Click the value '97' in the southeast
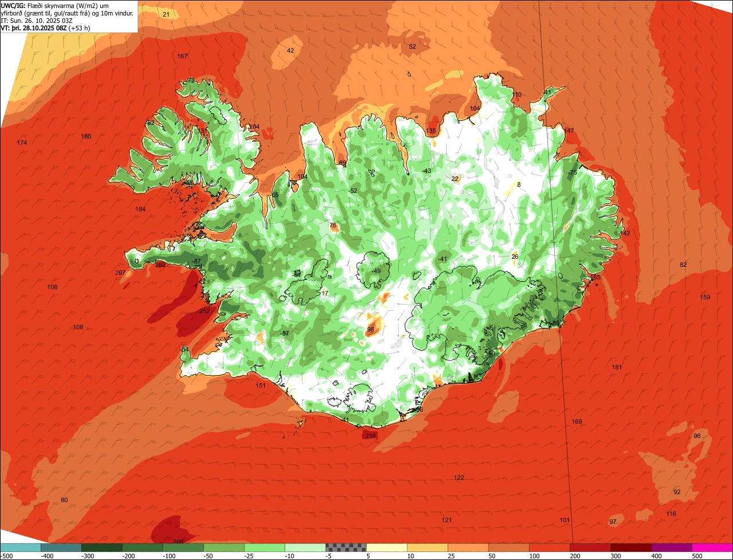Screen dimensions: 733x560 (613, 522)
